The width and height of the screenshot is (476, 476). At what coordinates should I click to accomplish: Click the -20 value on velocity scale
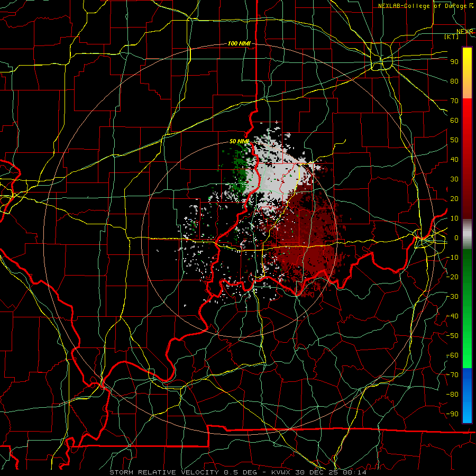[452, 277]
